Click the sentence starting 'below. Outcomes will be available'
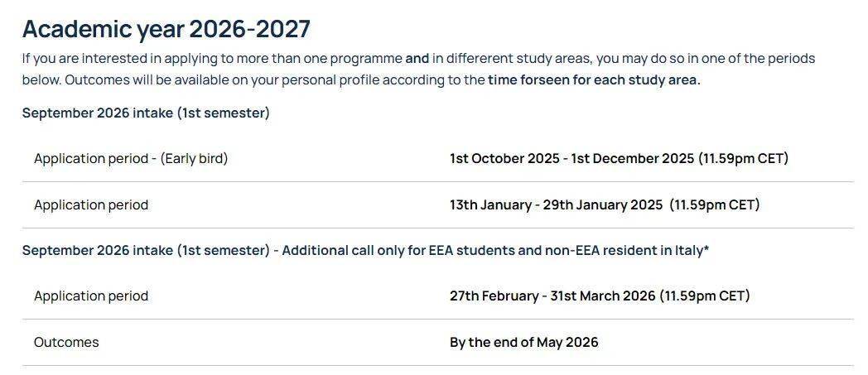The height and width of the screenshot is (375, 868). [361, 80]
